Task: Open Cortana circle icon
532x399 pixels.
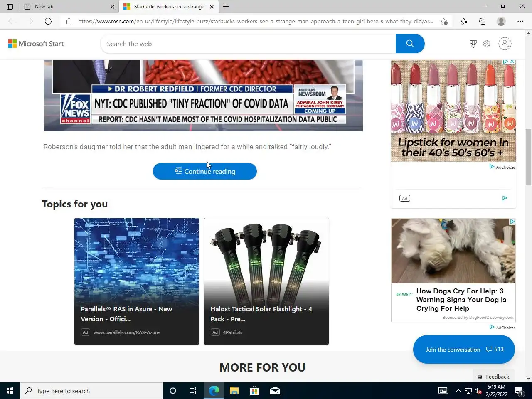Action: 173,391
